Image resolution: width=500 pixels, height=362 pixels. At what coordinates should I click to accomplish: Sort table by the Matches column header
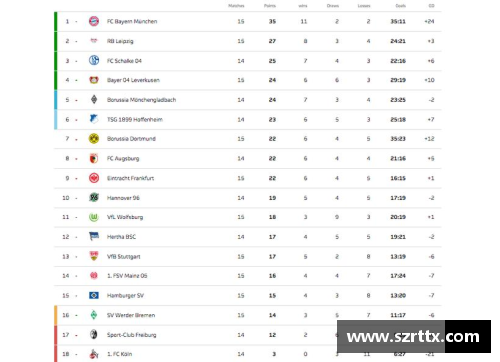[x=236, y=6]
